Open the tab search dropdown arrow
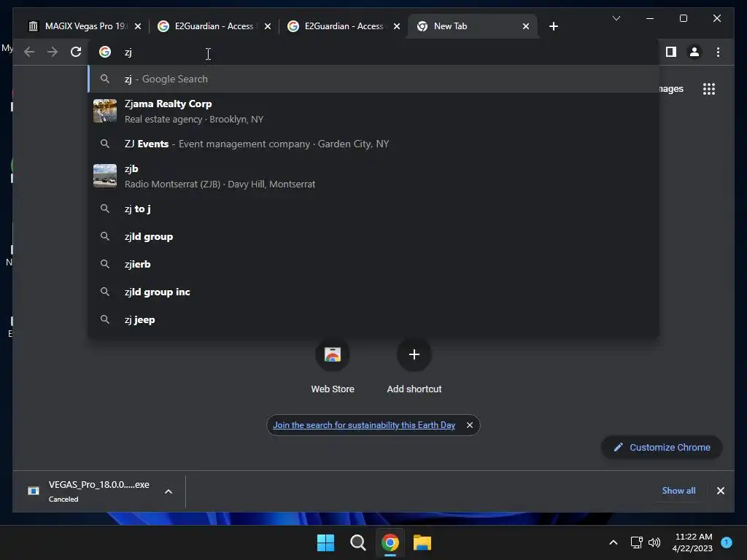The width and height of the screenshot is (747, 560). click(x=616, y=18)
